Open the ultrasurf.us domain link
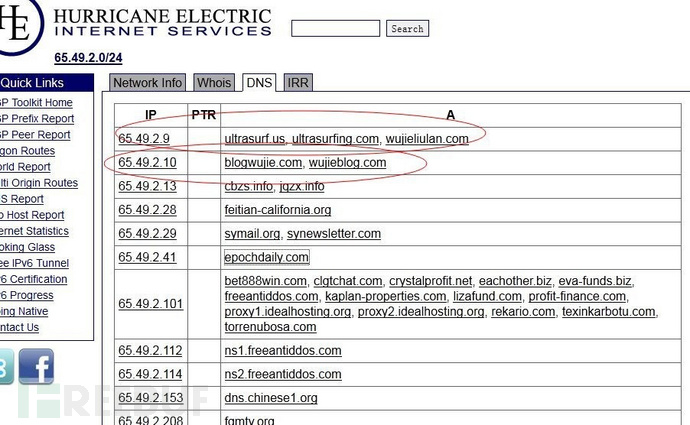 pyautogui.click(x=255, y=139)
